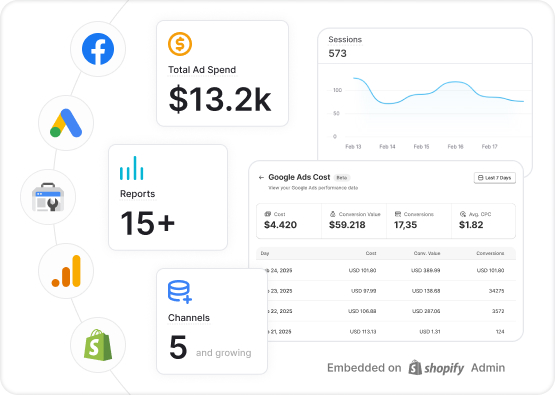
Task: Click the USD 113.13 cost cell
Action: (x=363, y=332)
